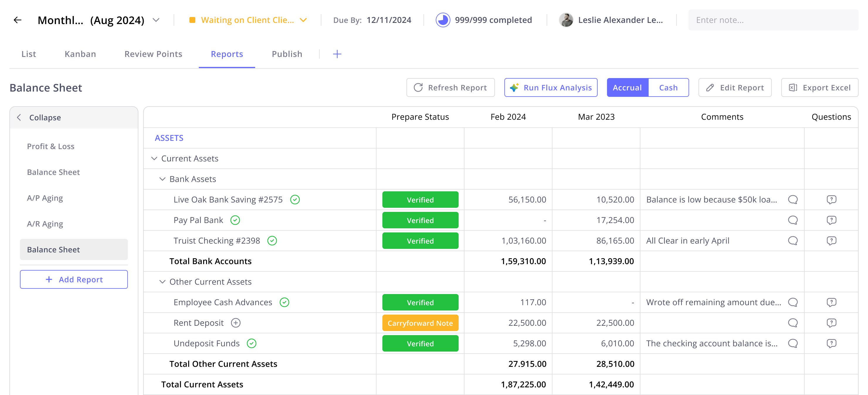Open comment 'All Clear in early April'

(x=688, y=241)
